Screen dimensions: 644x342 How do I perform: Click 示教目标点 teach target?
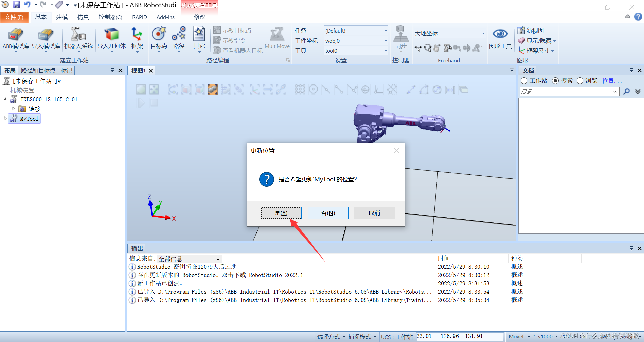[232, 31]
